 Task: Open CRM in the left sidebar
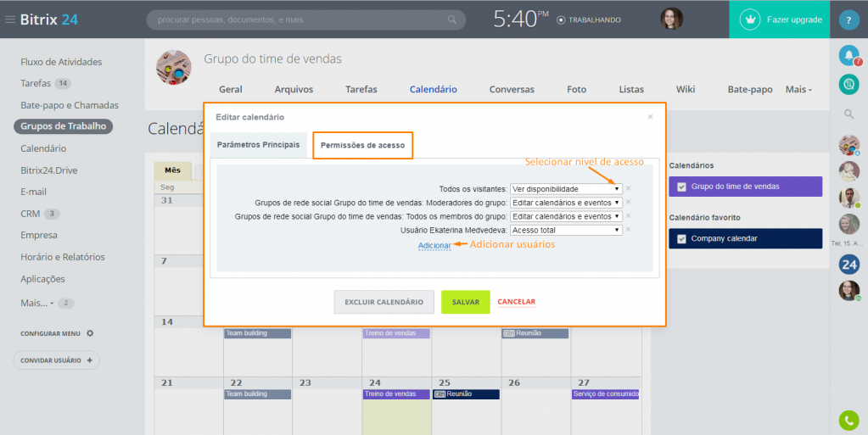[30, 214]
